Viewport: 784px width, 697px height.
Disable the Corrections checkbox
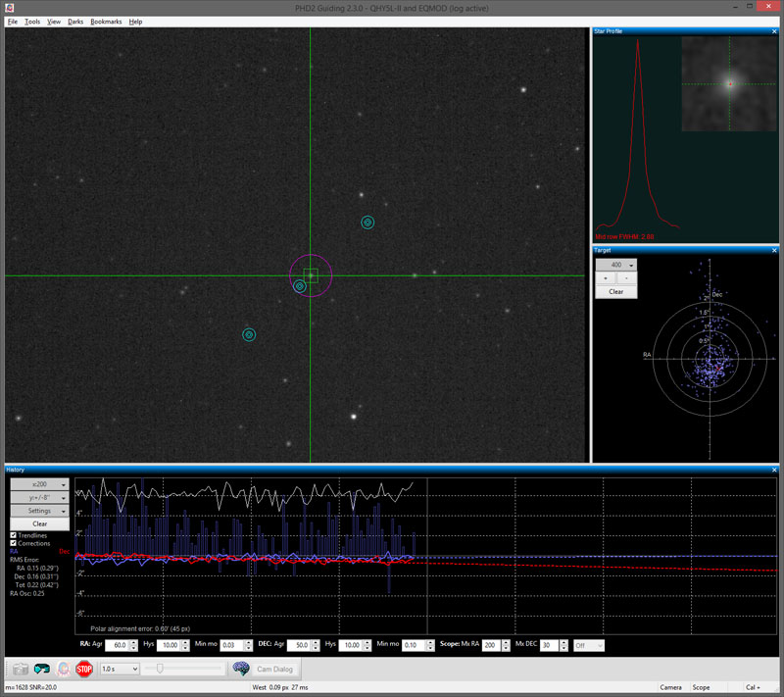(x=13, y=543)
